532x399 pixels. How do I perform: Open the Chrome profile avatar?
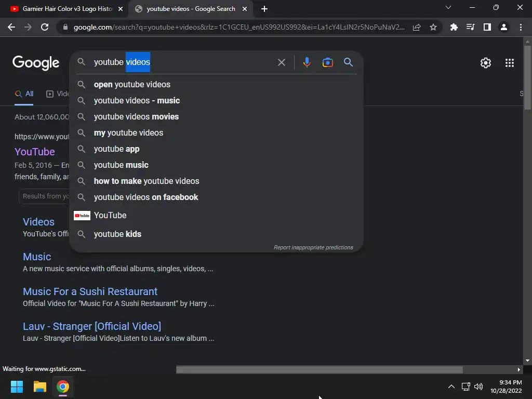[504, 27]
